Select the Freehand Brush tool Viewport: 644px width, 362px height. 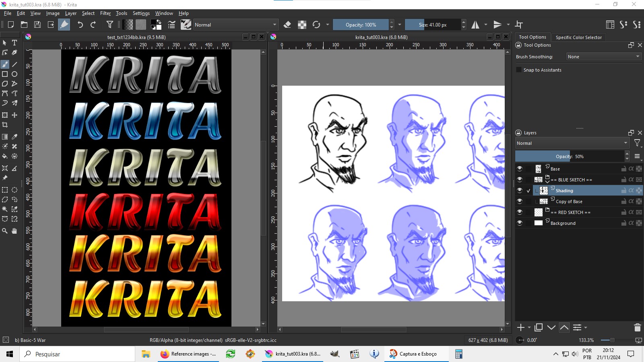(x=5, y=64)
